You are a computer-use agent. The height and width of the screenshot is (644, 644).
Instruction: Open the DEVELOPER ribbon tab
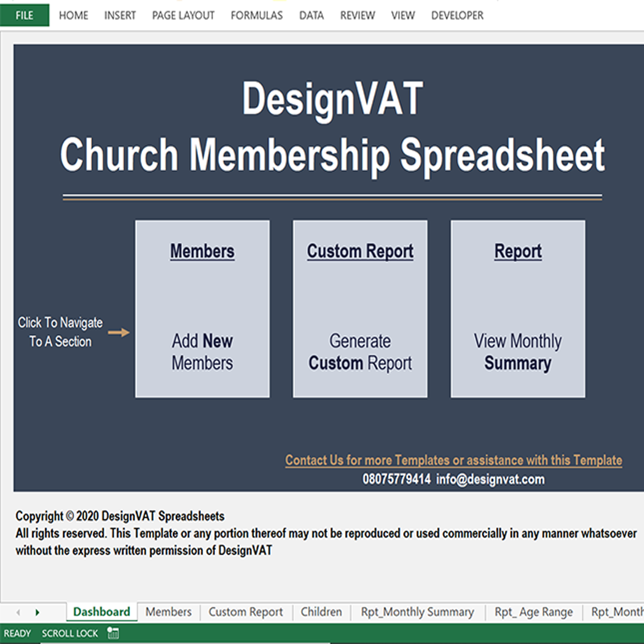[x=457, y=16]
